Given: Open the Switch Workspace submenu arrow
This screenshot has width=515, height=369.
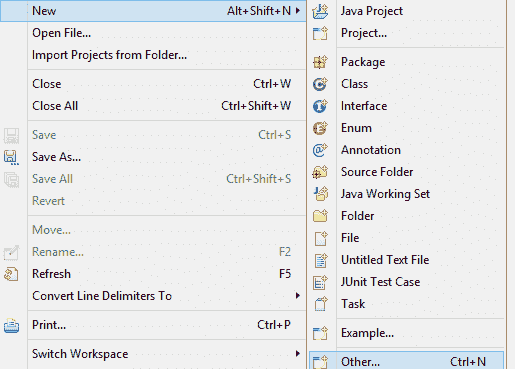Looking at the screenshot, I should tap(298, 354).
